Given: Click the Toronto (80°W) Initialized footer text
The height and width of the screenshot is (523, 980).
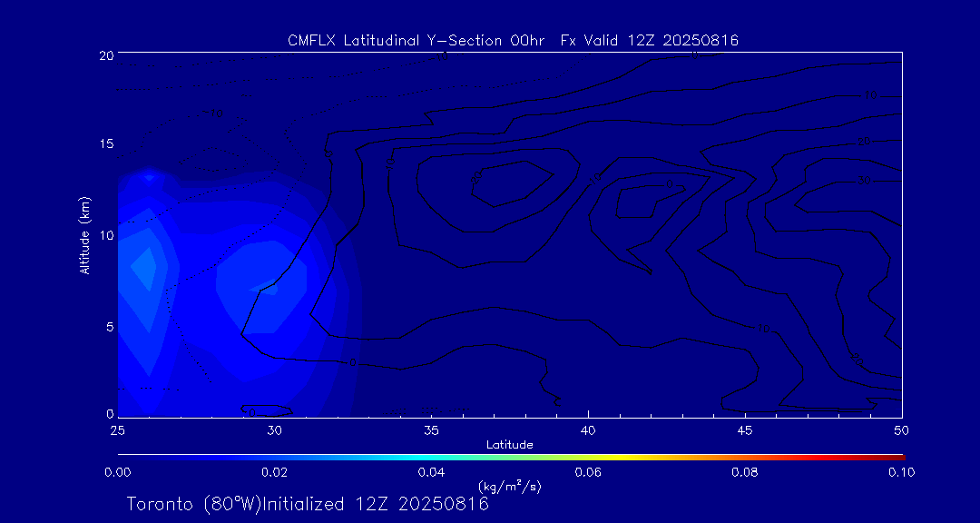Looking at the screenshot, I should (307, 504).
